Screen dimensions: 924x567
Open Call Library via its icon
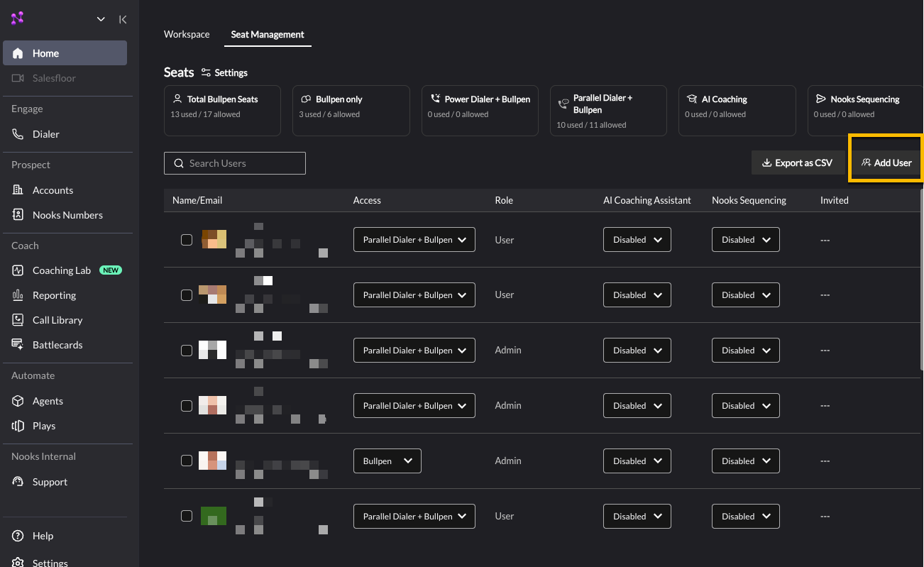[18, 320]
